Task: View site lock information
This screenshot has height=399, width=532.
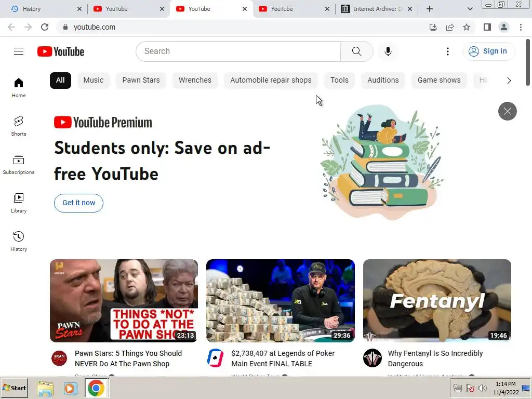Action: click(65, 27)
